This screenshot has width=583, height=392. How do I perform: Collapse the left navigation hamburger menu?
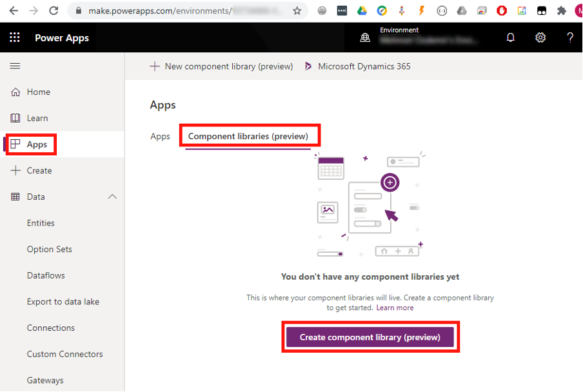point(15,66)
